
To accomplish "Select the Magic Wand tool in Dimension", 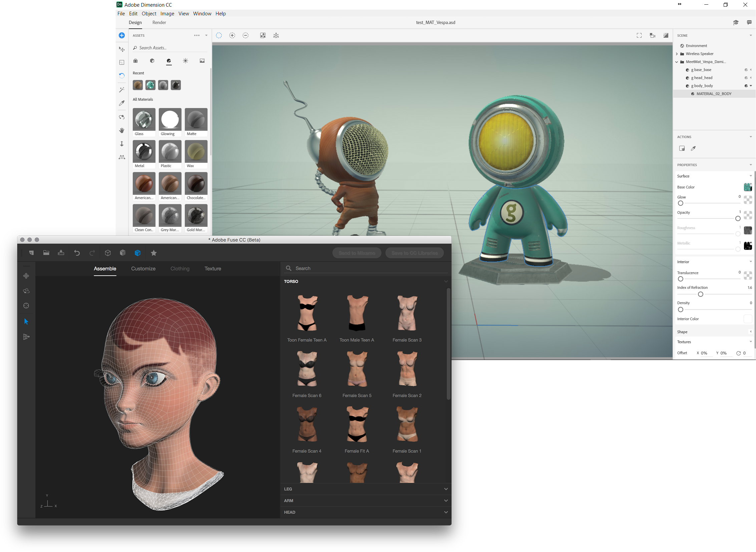I will 122,89.
